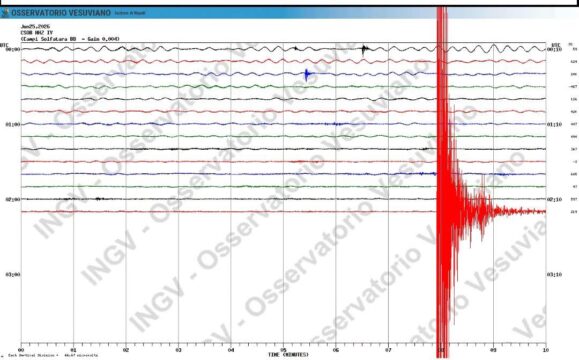This screenshot has width=579, height=360.
Task: Click the right UTC label 00:10
Action: pos(554,49)
